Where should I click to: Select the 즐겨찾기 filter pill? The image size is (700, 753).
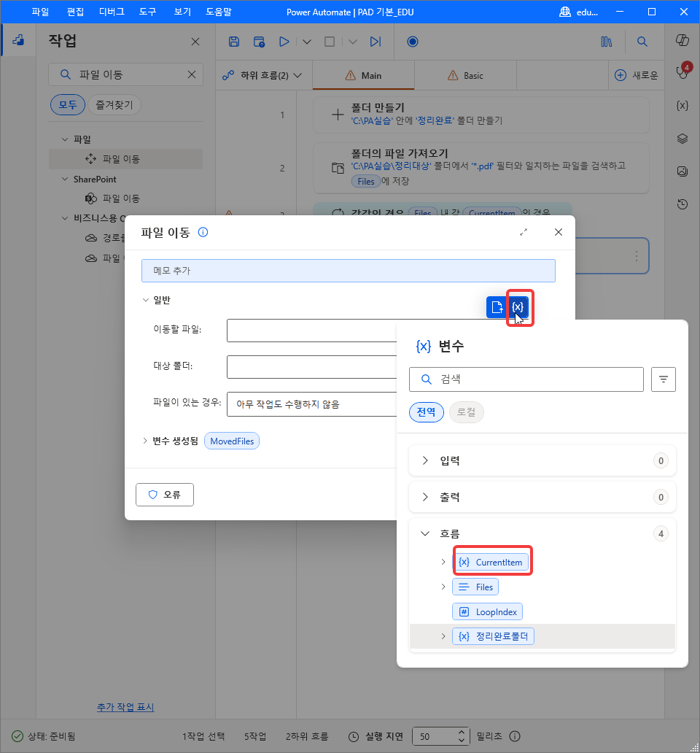click(114, 104)
